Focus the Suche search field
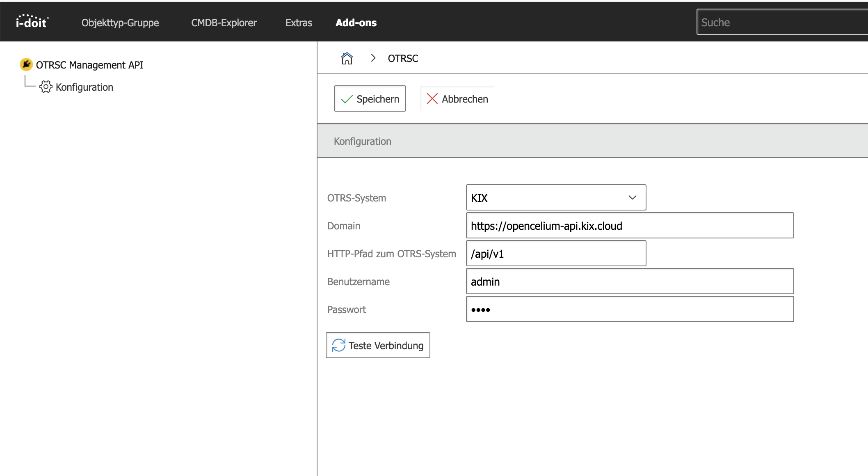The height and width of the screenshot is (476, 868). [x=782, y=22]
